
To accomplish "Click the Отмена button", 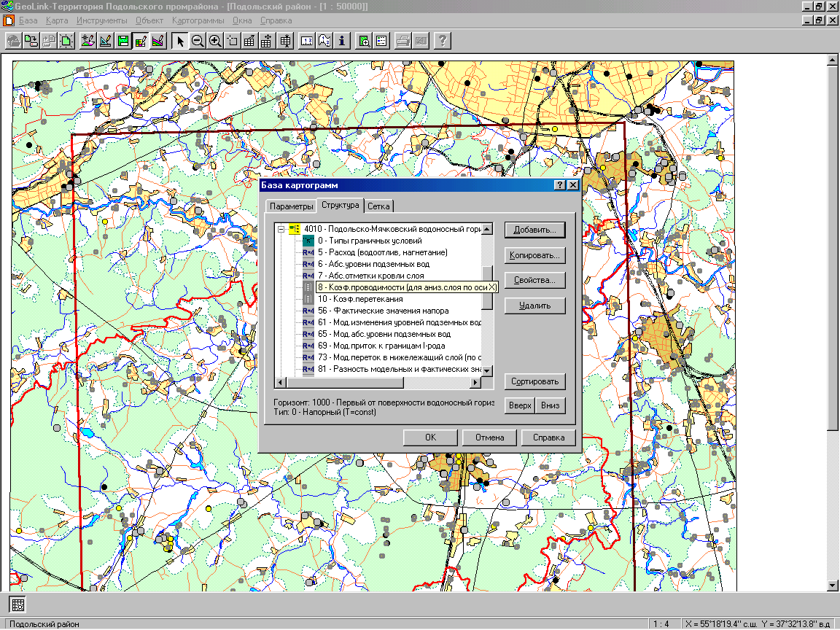I will 490,437.
